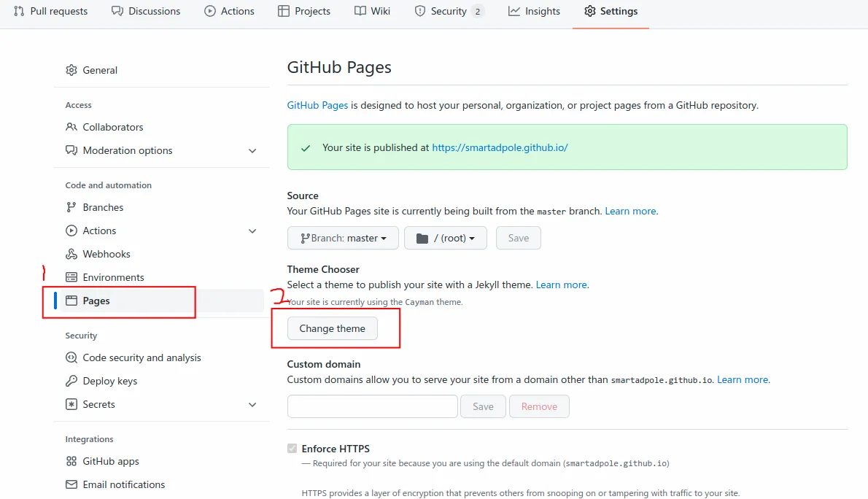Click the Email notifications envelope icon
Viewport: 868px width, 499px height.
pyautogui.click(x=71, y=484)
